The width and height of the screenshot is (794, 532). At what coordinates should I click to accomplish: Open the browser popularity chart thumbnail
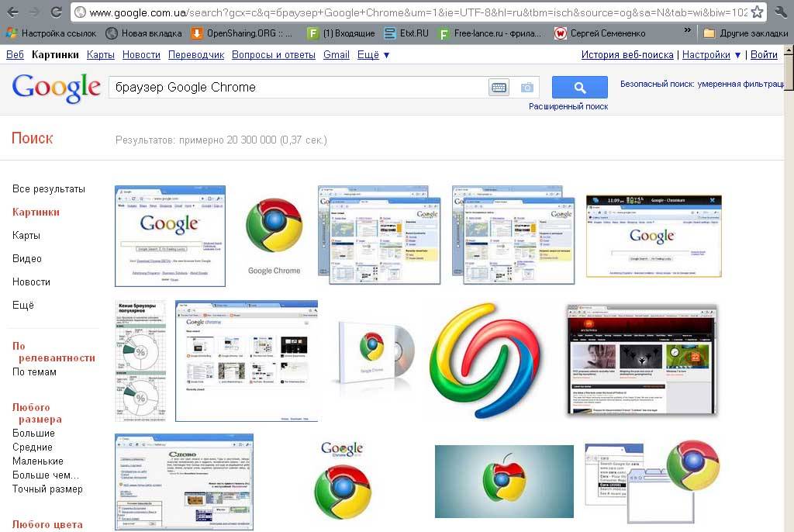pyautogui.click(x=141, y=361)
